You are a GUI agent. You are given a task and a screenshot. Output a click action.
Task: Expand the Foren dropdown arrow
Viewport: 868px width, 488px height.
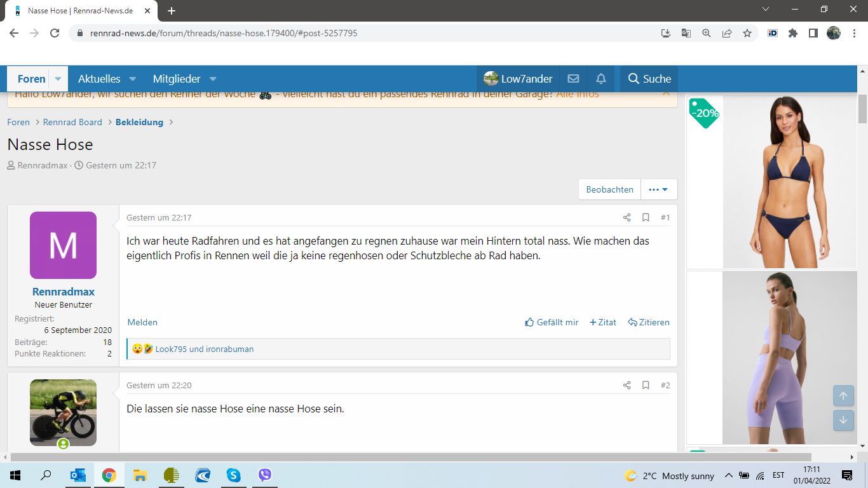click(x=58, y=79)
